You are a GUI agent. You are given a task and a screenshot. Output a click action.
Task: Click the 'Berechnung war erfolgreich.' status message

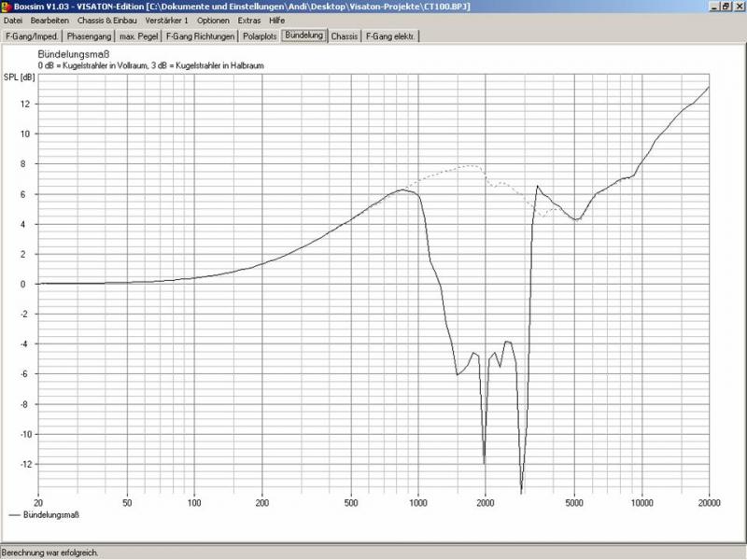click(x=50, y=553)
